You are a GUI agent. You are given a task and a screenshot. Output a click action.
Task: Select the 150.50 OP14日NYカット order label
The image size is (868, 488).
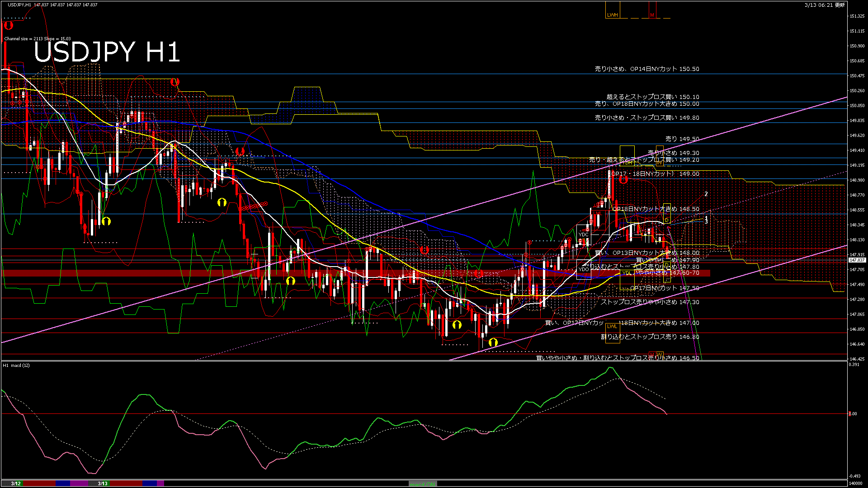(x=646, y=69)
